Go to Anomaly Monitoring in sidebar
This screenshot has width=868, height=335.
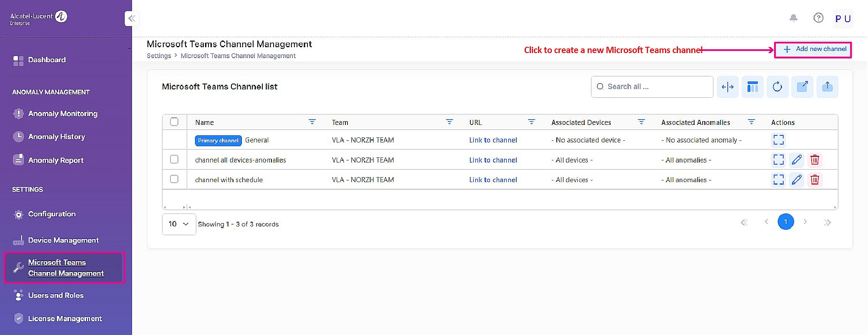click(x=63, y=114)
